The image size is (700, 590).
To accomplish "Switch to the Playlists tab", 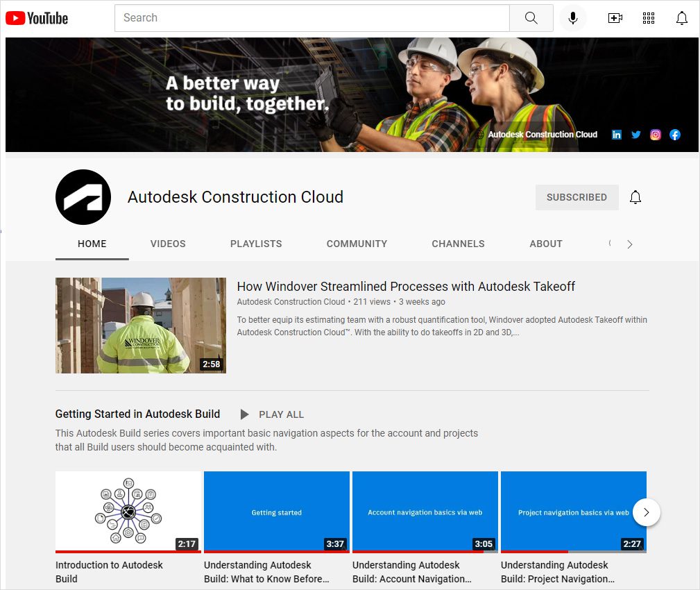I will pos(256,244).
